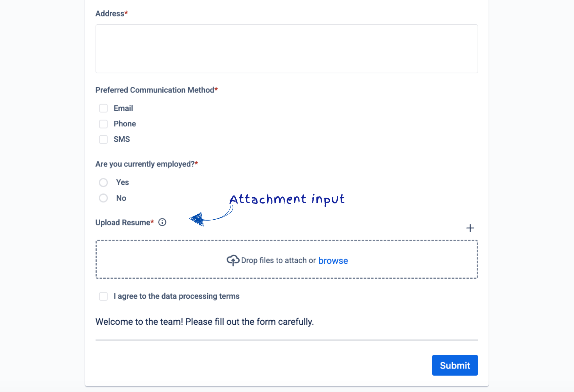Click the info icon beside Upload Resume
Screen dimensions: 574x392
162,222
